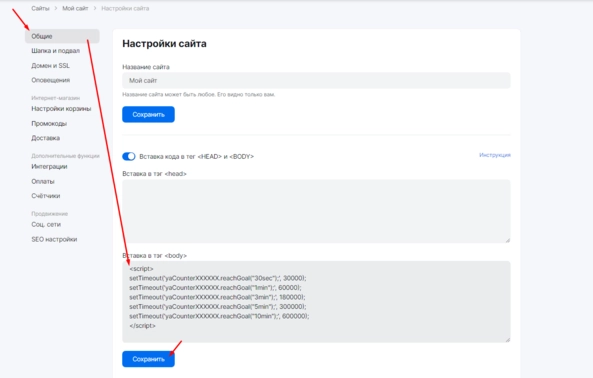The height and width of the screenshot is (378, 593).
Task: Click the Настройки сайта breadcrumb
Action: point(125,8)
